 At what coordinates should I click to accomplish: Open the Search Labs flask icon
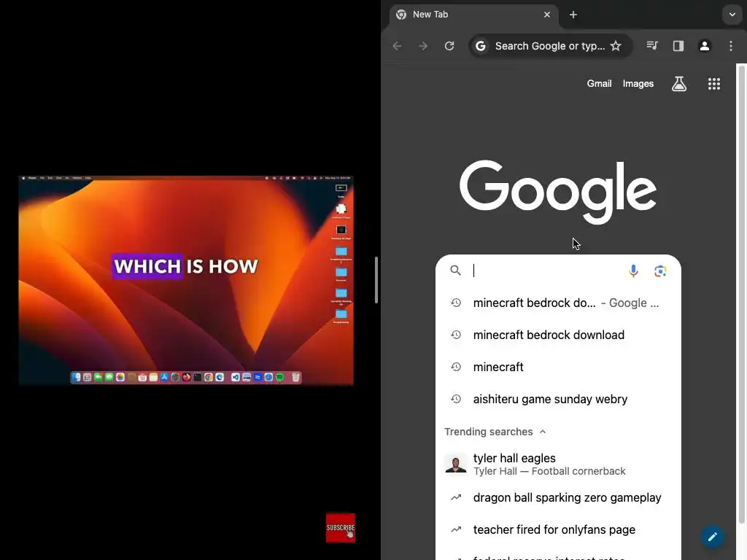[x=679, y=84]
